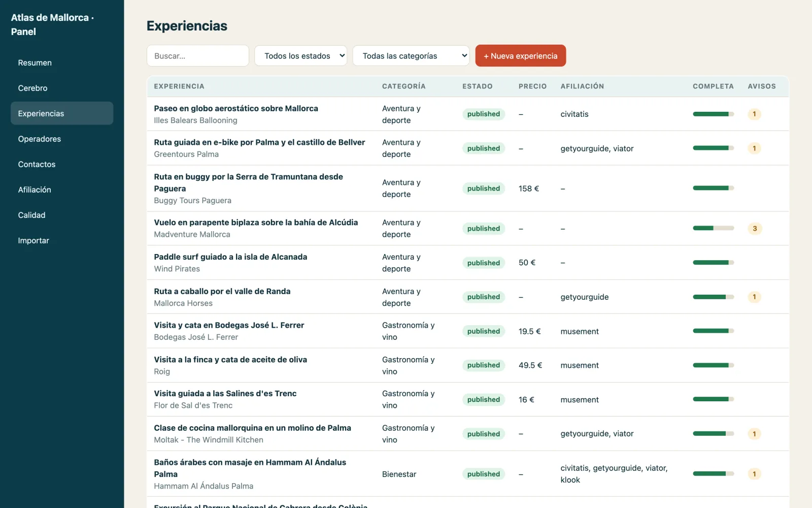Open the Importar page in sidebar

[62, 240]
